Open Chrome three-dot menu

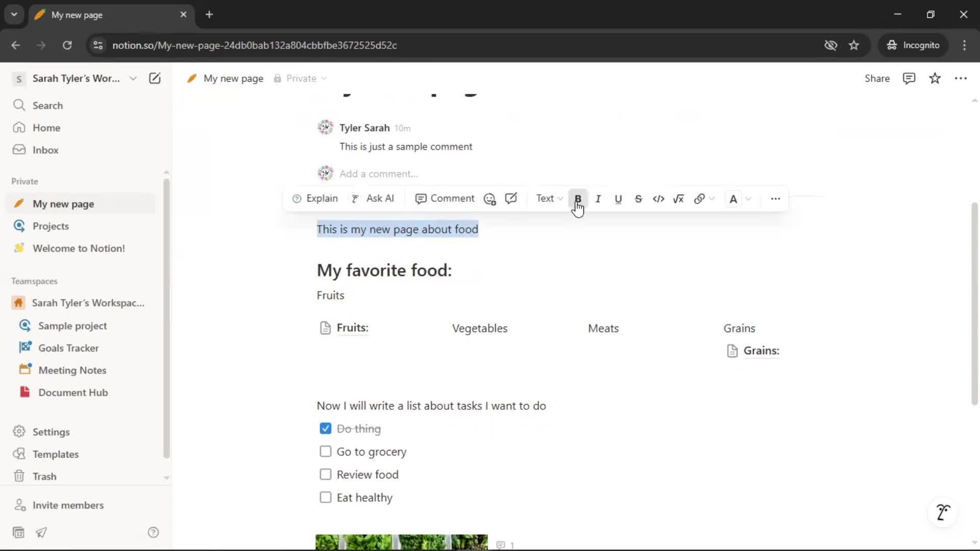pos(964,45)
